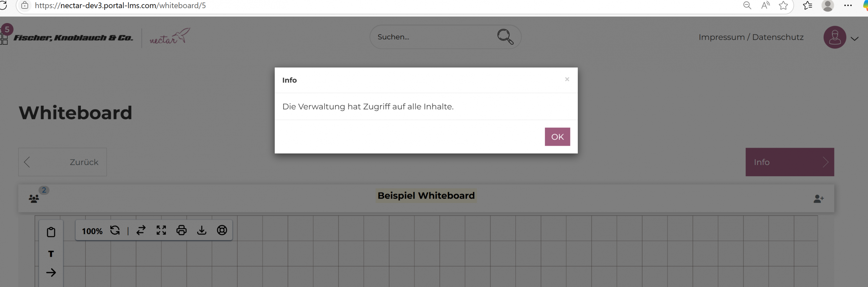Click the clipboard paste tool icon
The width and height of the screenshot is (868, 287).
51,232
